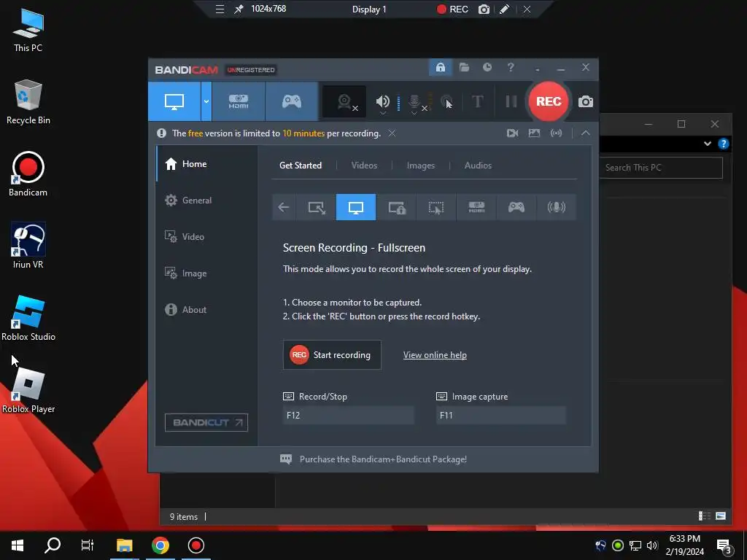Click Purchase the Bandicam+Bandicut Package link
The width and height of the screenshot is (747, 560).
point(383,459)
